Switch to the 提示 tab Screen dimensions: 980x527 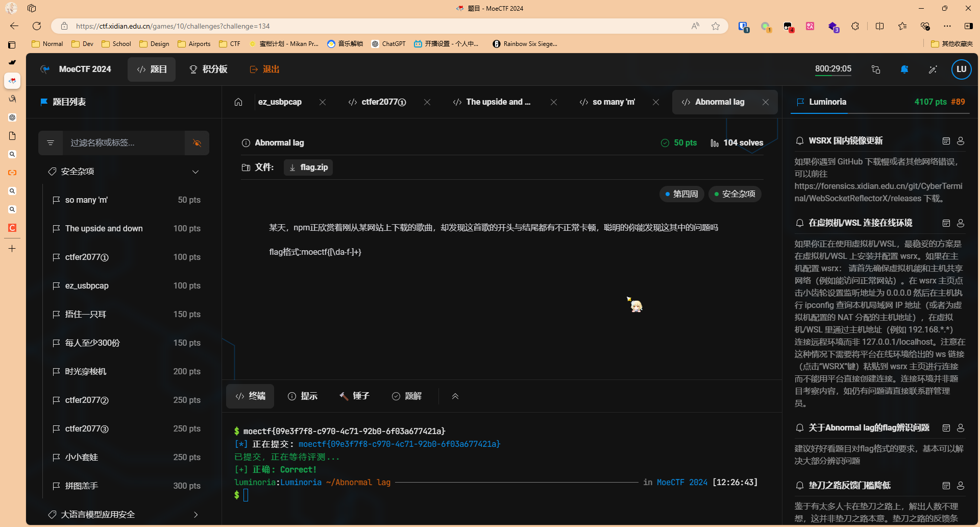click(x=303, y=396)
